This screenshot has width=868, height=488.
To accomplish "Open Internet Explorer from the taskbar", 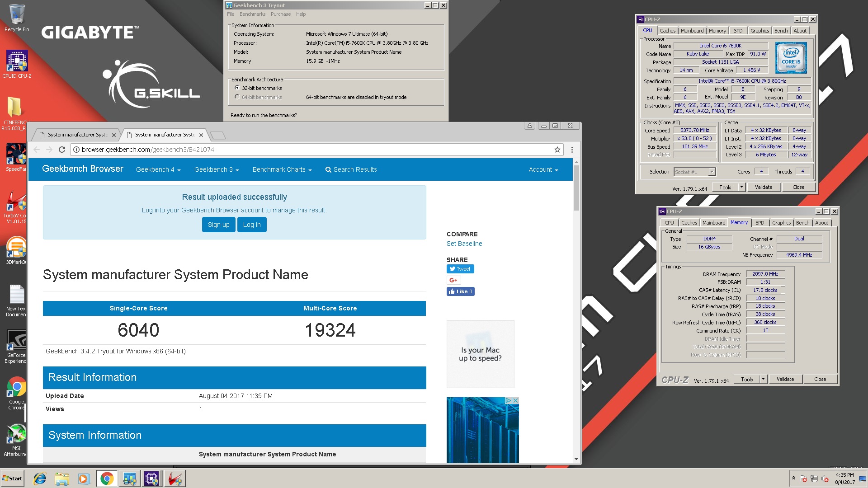I will [x=40, y=479].
